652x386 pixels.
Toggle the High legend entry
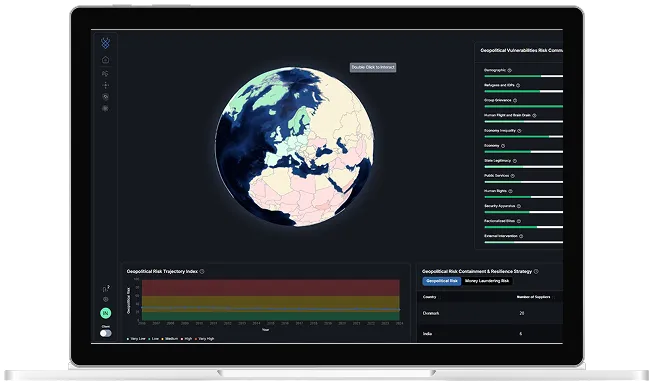[x=186, y=339]
